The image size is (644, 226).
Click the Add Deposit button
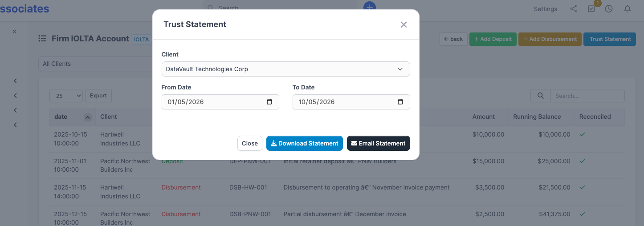pyautogui.click(x=493, y=39)
